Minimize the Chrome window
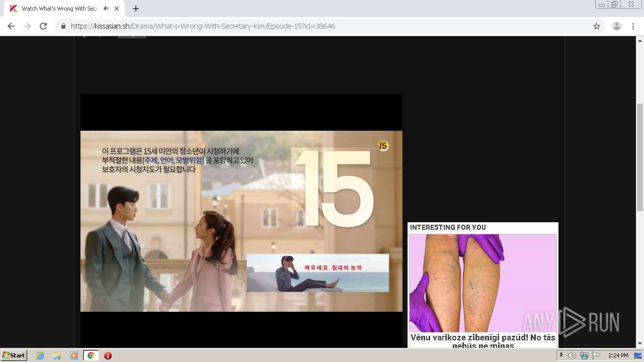Viewport: 644px width, 362px height. point(601,5)
